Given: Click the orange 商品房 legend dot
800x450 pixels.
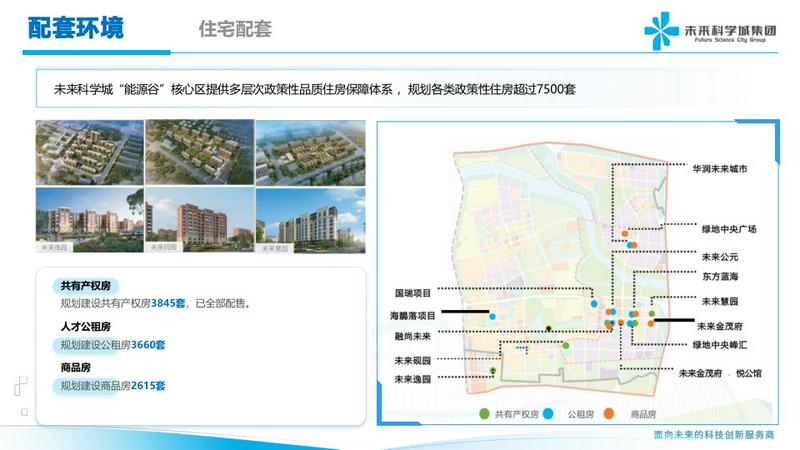Looking at the screenshot, I should tap(609, 414).
